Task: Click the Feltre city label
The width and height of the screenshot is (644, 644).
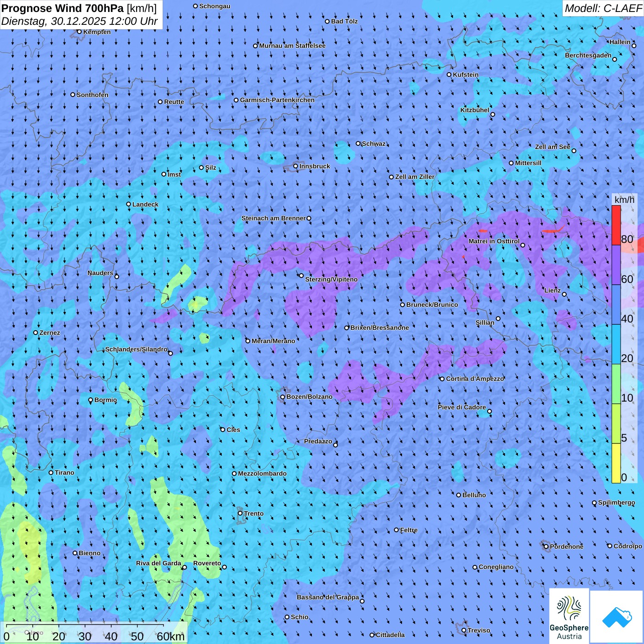Action: tap(409, 530)
